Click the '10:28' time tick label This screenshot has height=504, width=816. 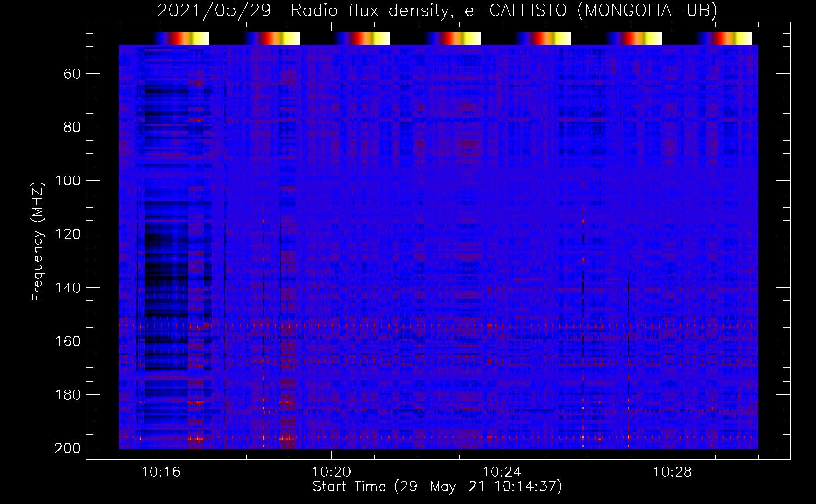click(672, 472)
